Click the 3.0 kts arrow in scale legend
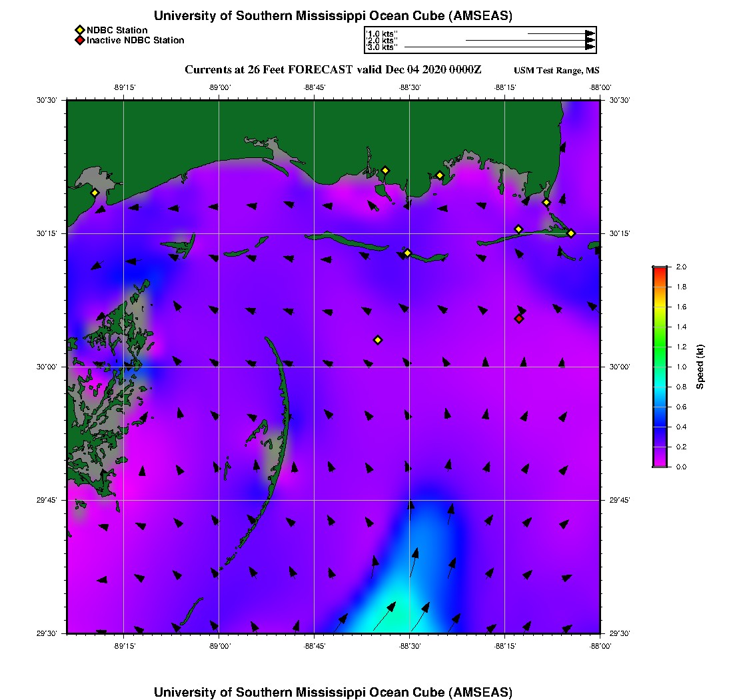Screen dimensions: 733x700 (500, 47)
